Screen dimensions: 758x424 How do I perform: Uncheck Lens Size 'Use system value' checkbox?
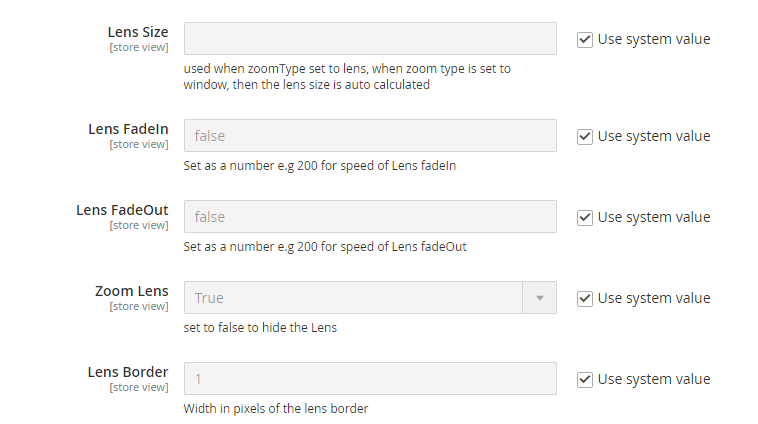(x=585, y=40)
